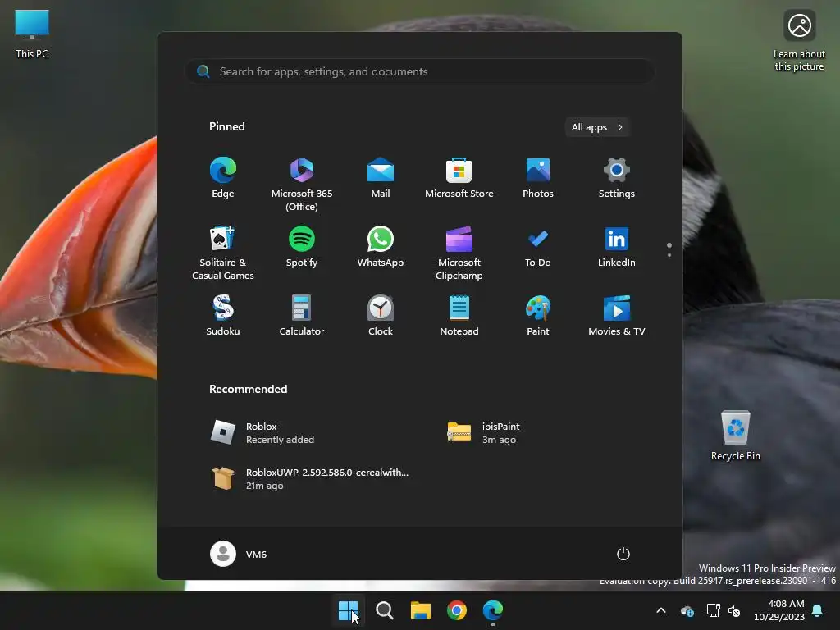Open the clock and date flyout
Screen dimensions: 840x630
coord(779,610)
